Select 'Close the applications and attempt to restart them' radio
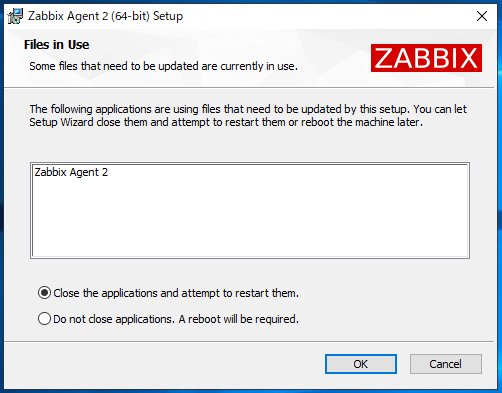The image size is (502, 393). pyautogui.click(x=44, y=293)
